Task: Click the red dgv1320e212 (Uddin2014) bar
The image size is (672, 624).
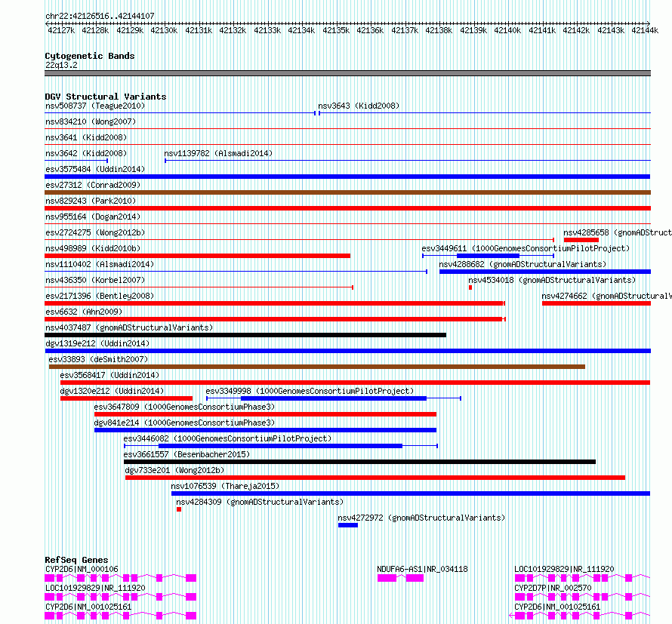Action: coord(126,398)
